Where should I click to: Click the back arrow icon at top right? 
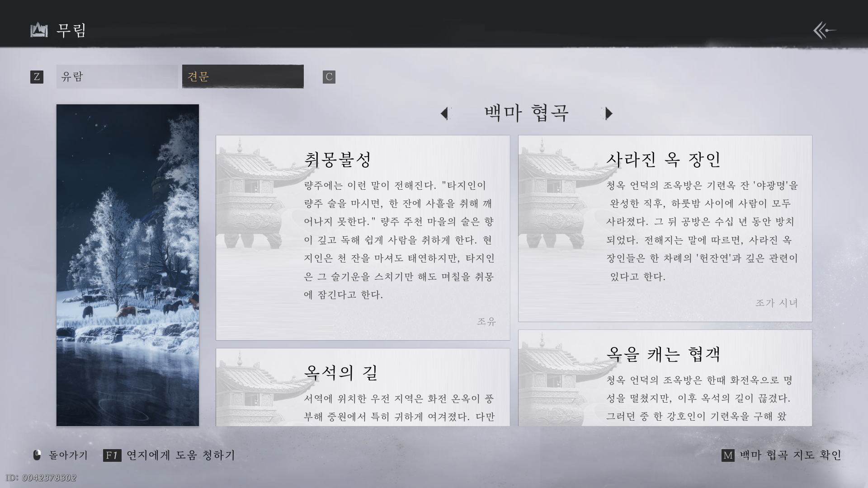[825, 31]
